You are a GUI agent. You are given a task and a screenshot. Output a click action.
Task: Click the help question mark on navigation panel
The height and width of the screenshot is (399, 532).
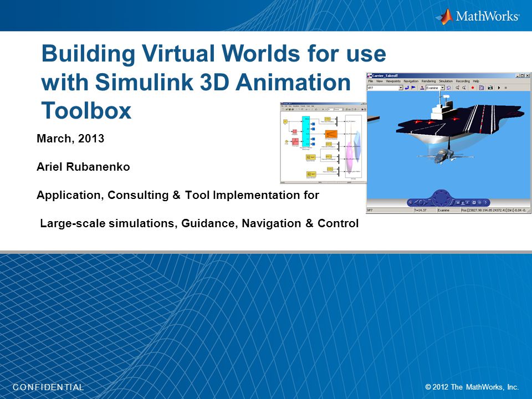pos(485,203)
